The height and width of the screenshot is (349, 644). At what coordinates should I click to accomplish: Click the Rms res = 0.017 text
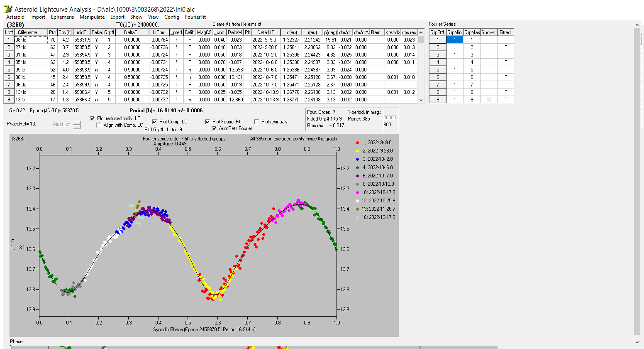click(x=326, y=125)
